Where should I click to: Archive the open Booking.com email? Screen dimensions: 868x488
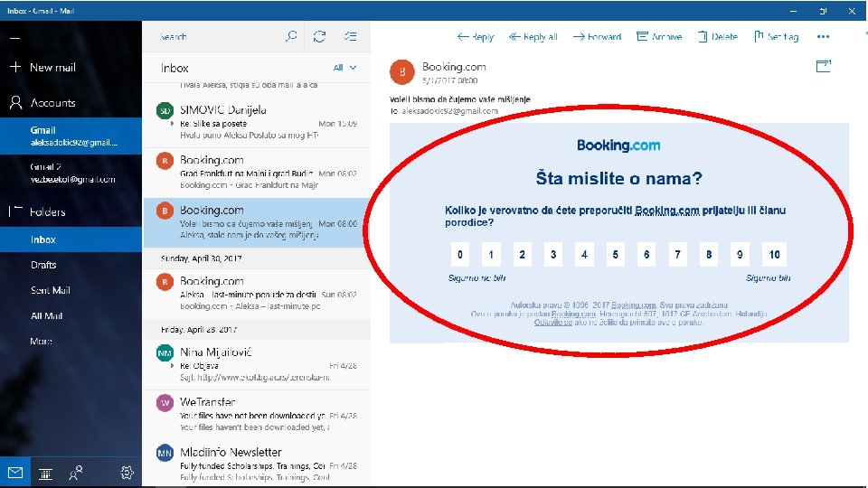[x=659, y=37]
